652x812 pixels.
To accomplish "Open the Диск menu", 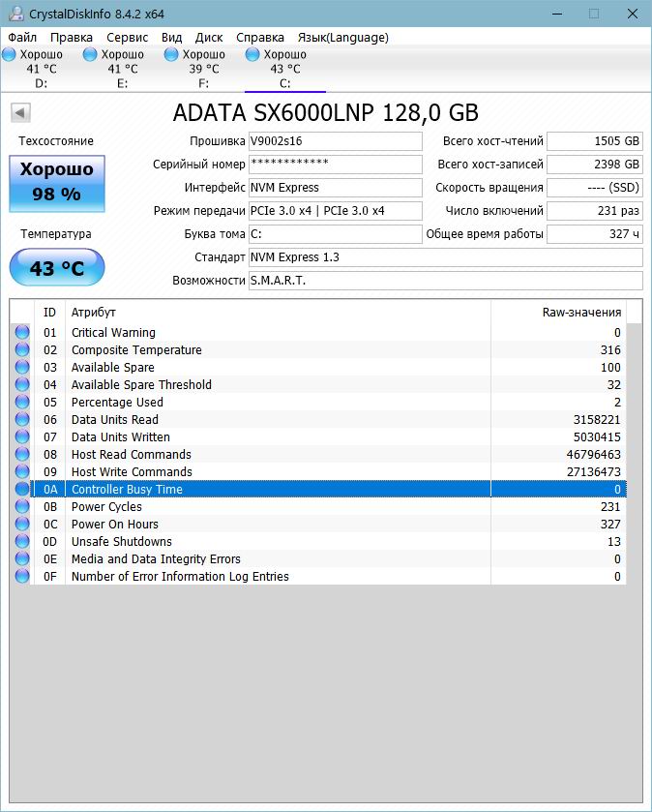I will [x=209, y=38].
